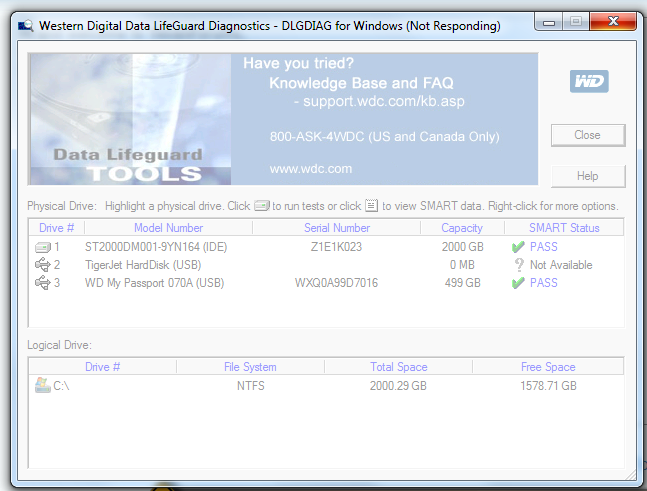Viewport: 647px width, 491px height.
Task: Click PASS status of drive 1
Action: tap(543, 247)
